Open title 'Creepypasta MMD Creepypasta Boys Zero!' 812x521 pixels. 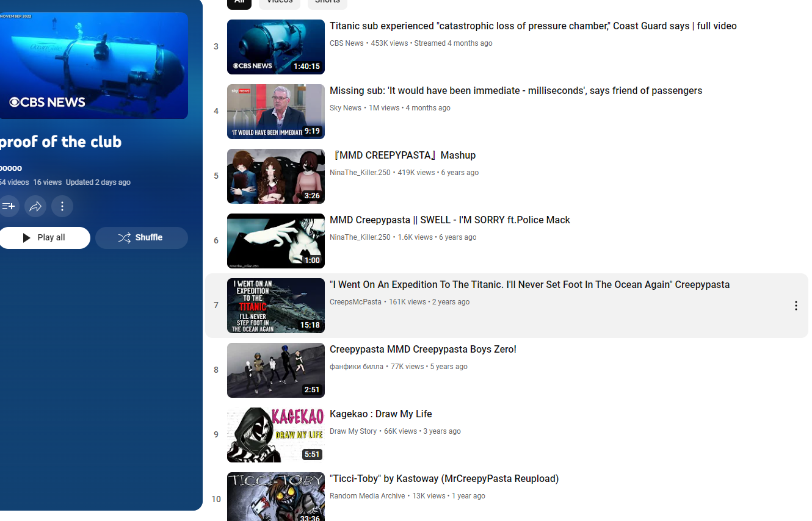pyautogui.click(x=423, y=350)
